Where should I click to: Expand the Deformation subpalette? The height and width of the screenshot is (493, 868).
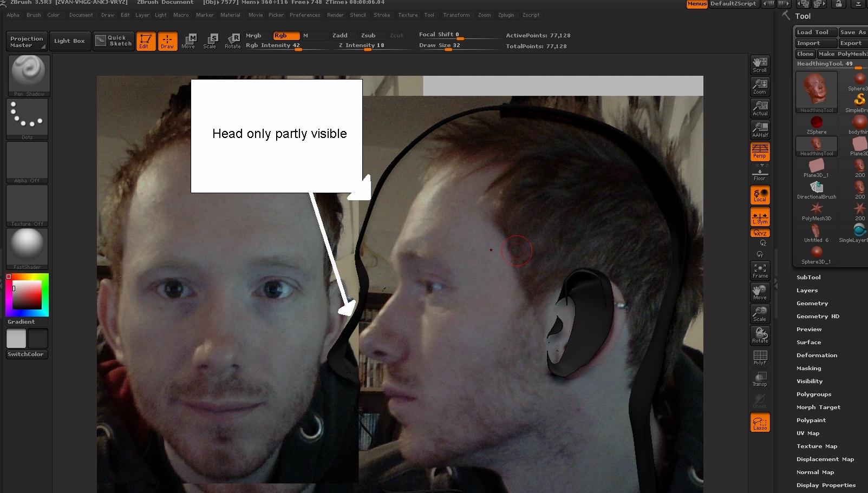817,355
